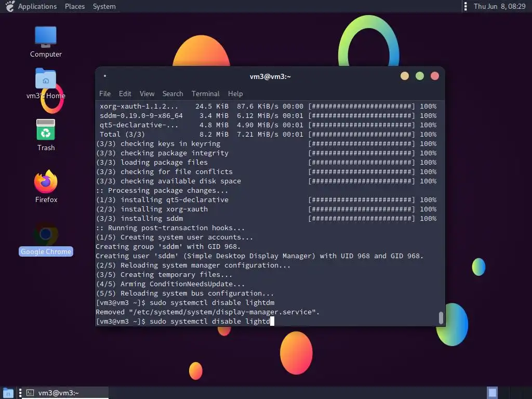Click the terminal scrollbar handle
532x399 pixels.
[x=441, y=318]
